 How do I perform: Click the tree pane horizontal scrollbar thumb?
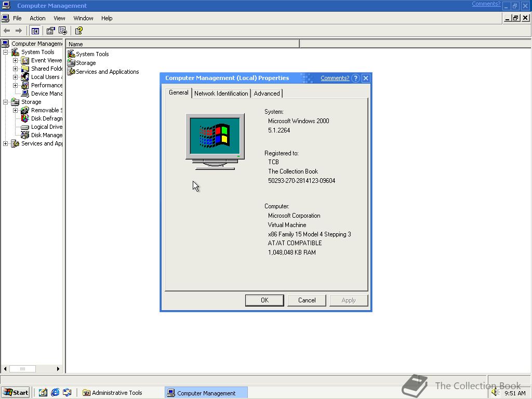point(22,369)
